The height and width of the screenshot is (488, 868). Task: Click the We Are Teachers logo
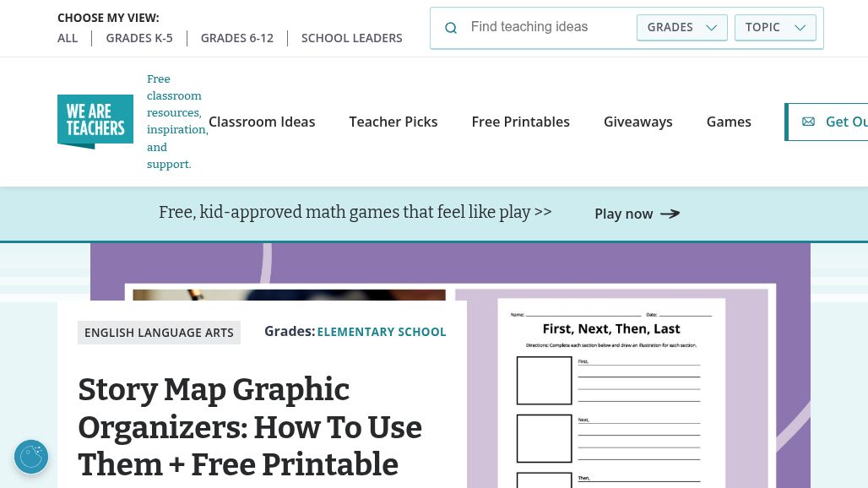95,122
